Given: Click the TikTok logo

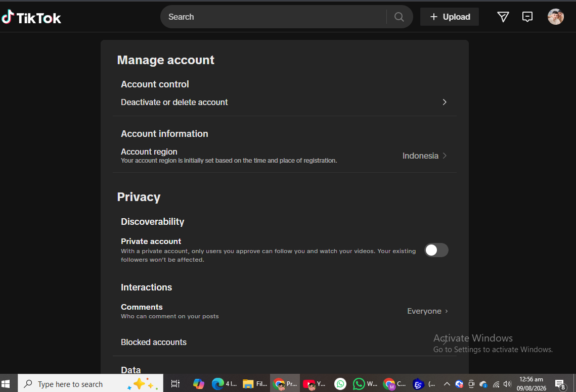Looking at the screenshot, I should [31, 17].
